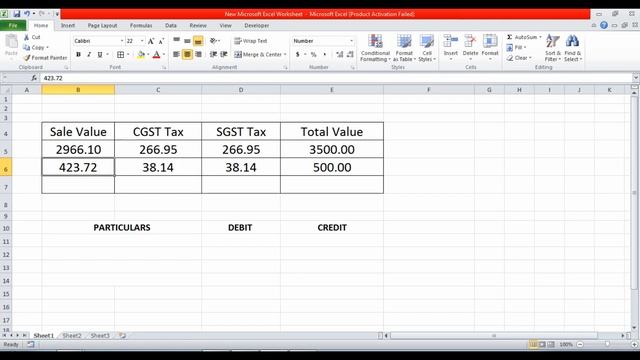The width and height of the screenshot is (640, 360).
Task: Toggle Italic formatting
Action: [x=89, y=54]
